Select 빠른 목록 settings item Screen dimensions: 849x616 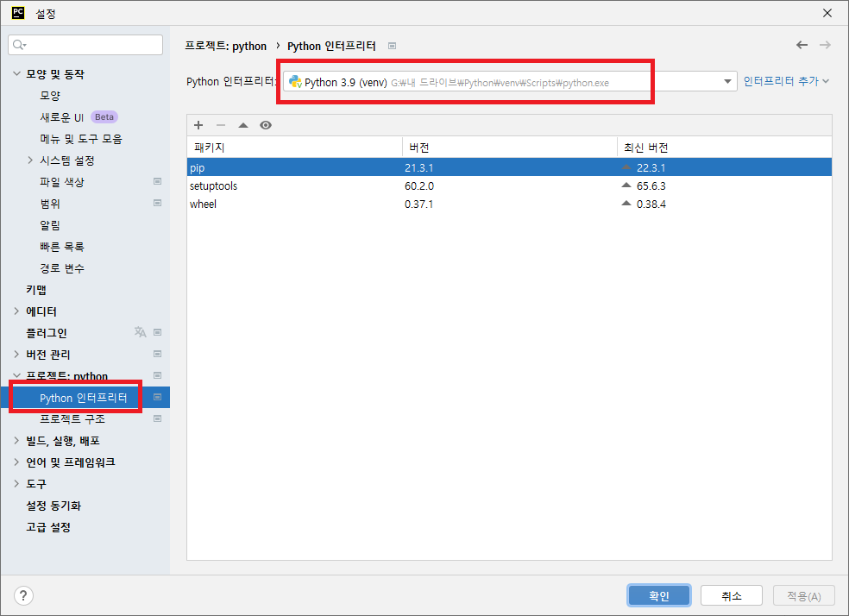(x=62, y=247)
